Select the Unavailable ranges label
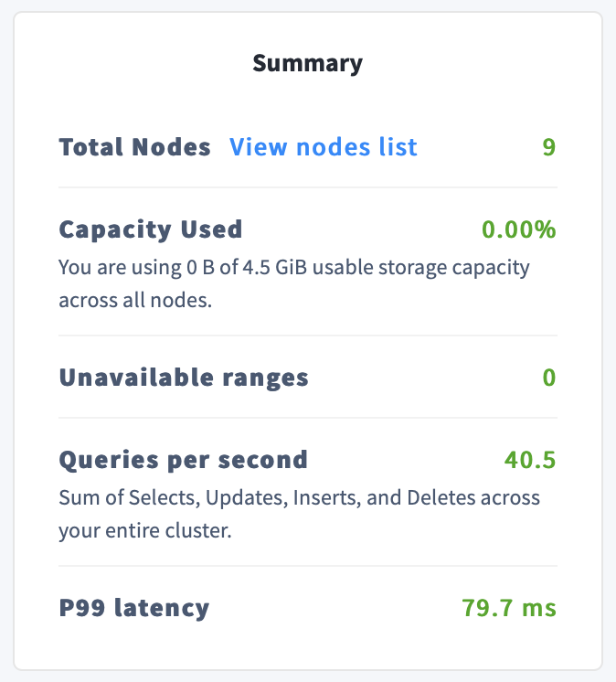 (x=184, y=378)
